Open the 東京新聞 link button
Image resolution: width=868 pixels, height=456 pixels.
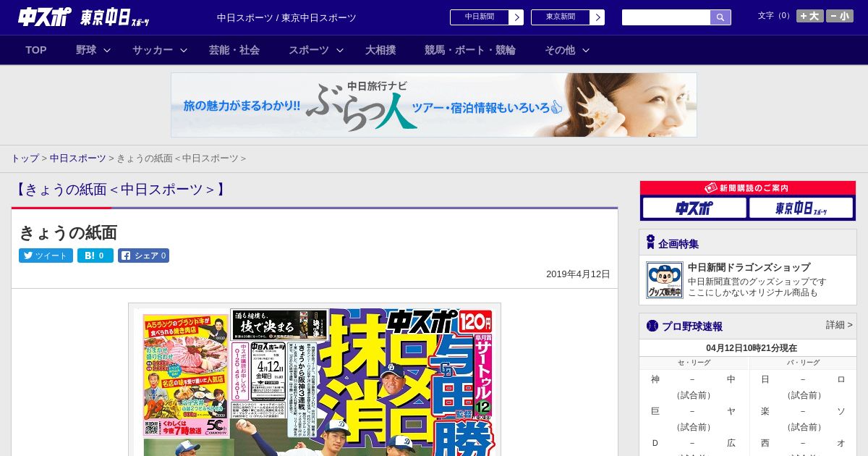coord(568,17)
